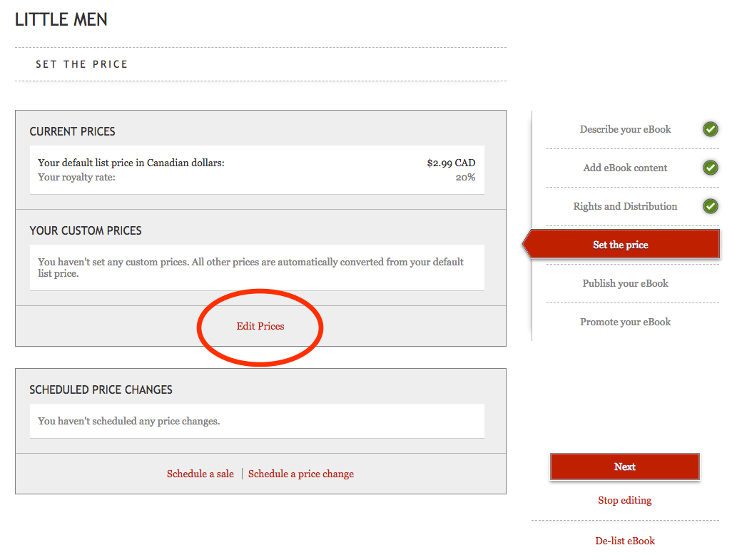Image resolution: width=737 pixels, height=560 pixels.
Task: Click the custom prices information message
Action: (250, 268)
